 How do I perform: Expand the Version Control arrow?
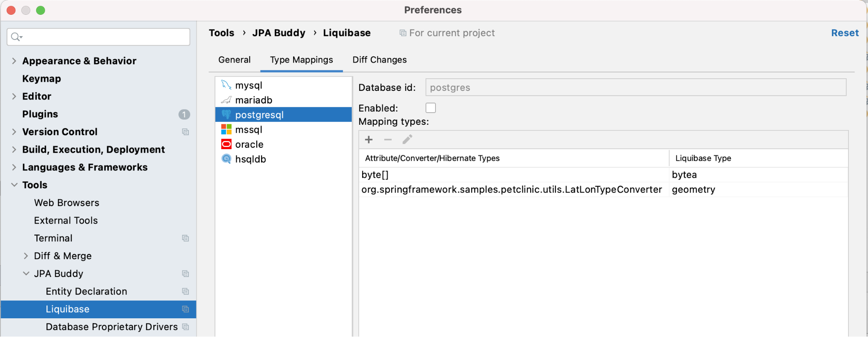click(x=14, y=132)
